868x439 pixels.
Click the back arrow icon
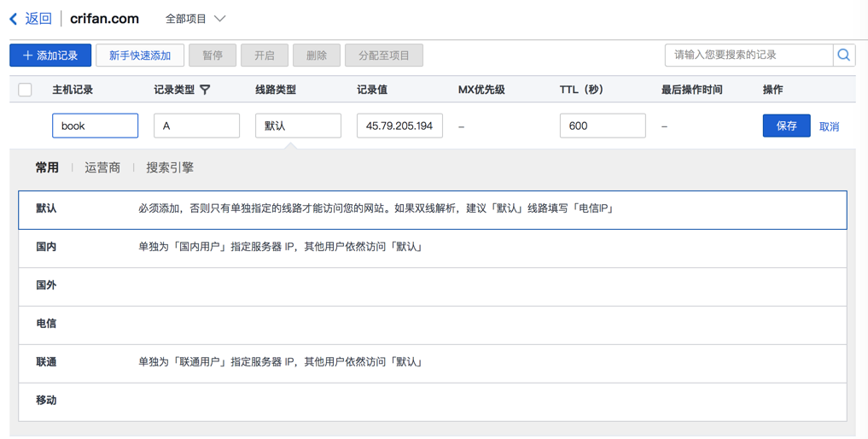click(x=14, y=19)
